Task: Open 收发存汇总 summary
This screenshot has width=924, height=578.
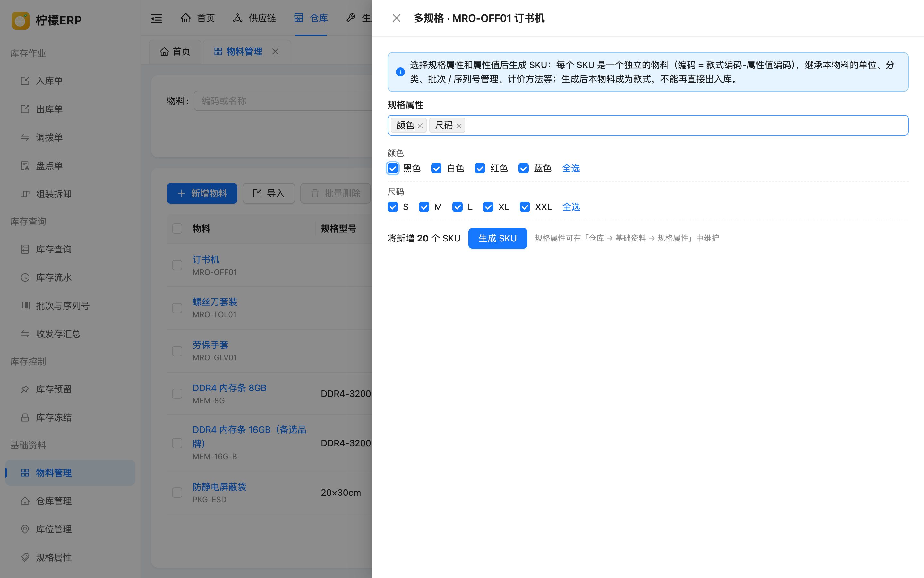Action: (70, 334)
